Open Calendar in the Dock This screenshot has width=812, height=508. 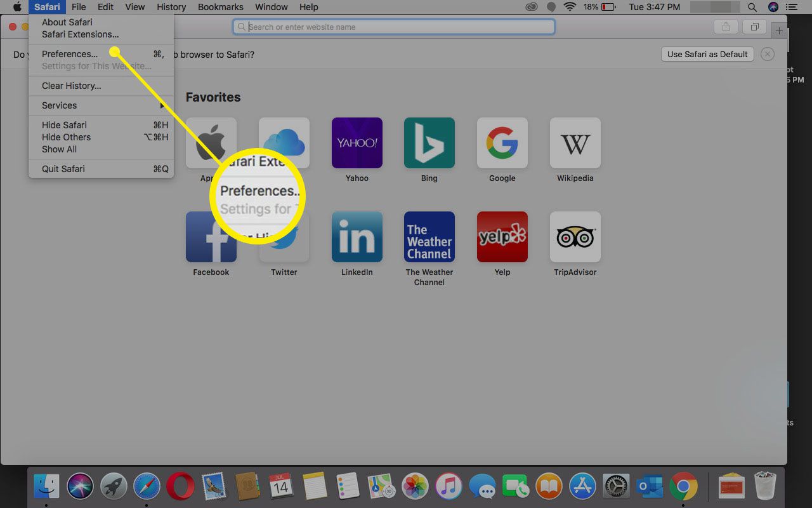pos(280,486)
